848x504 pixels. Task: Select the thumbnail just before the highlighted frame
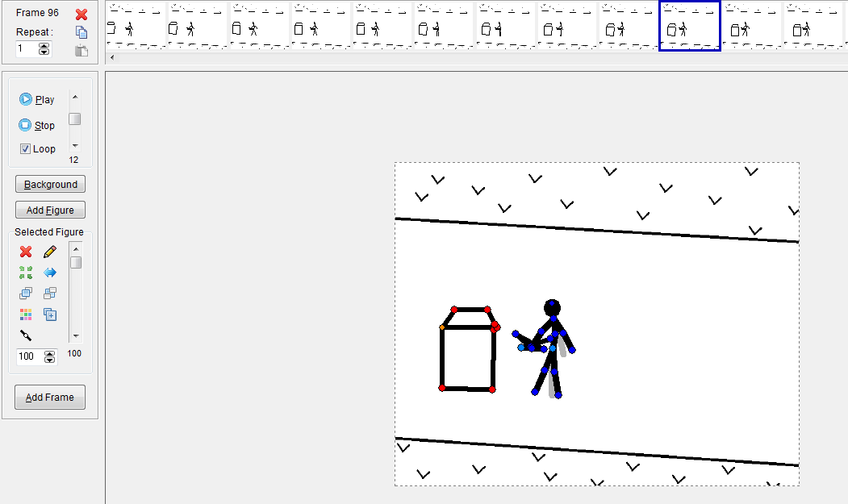click(629, 26)
